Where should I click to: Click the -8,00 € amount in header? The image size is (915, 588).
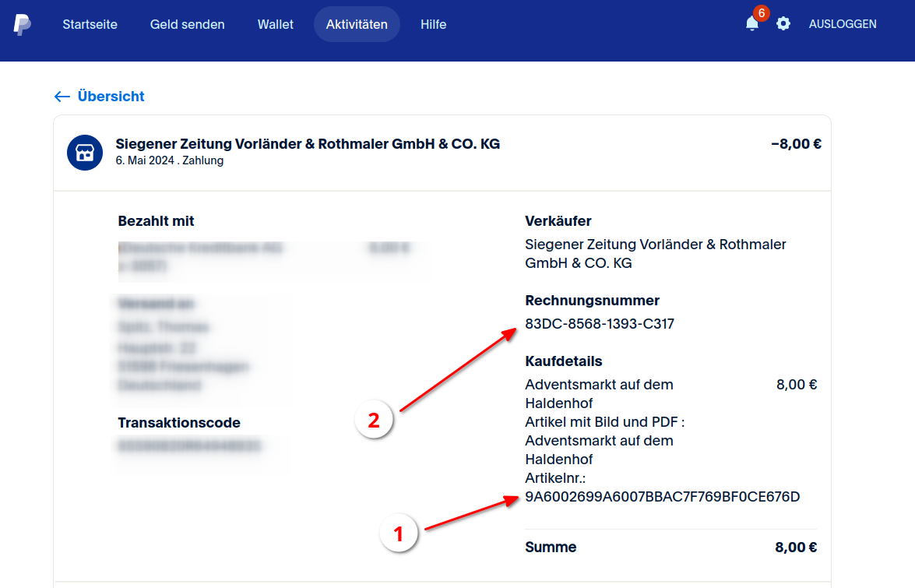[x=796, y=144]
